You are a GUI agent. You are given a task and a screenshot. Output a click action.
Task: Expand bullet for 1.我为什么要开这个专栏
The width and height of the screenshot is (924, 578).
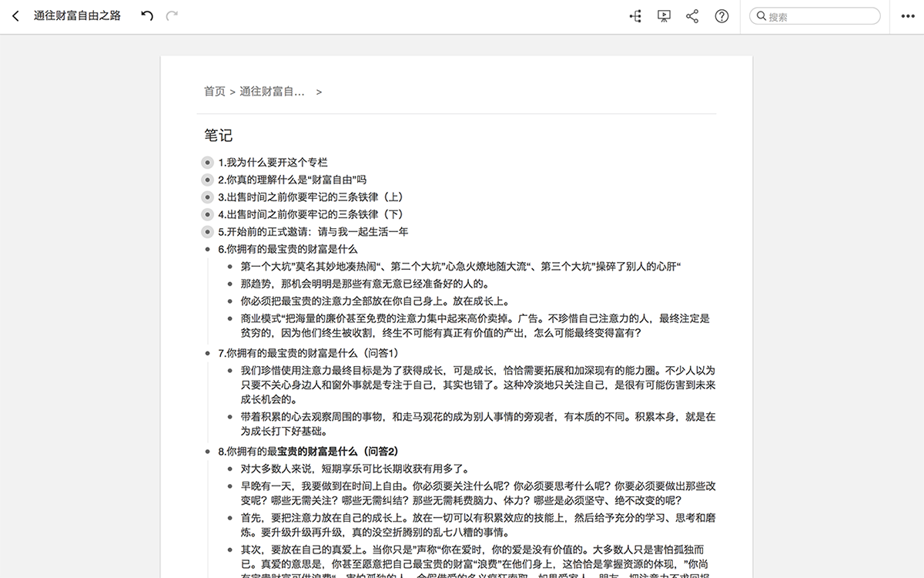(207, 163)
